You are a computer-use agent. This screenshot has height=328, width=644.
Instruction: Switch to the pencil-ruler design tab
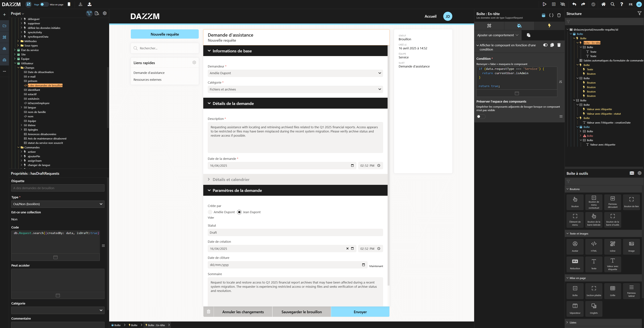coord(489,26)
